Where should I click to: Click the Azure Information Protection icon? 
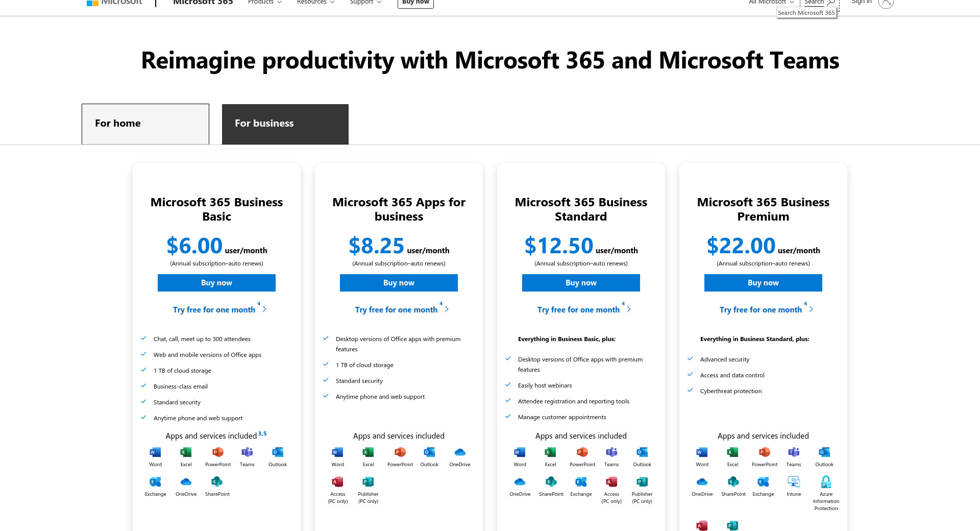[826, 482]
